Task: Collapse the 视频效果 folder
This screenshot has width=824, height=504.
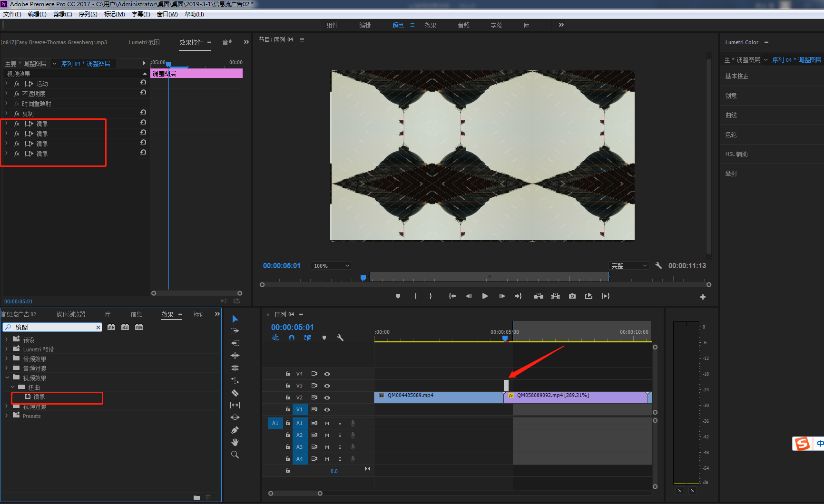Action: pos(7,378)
